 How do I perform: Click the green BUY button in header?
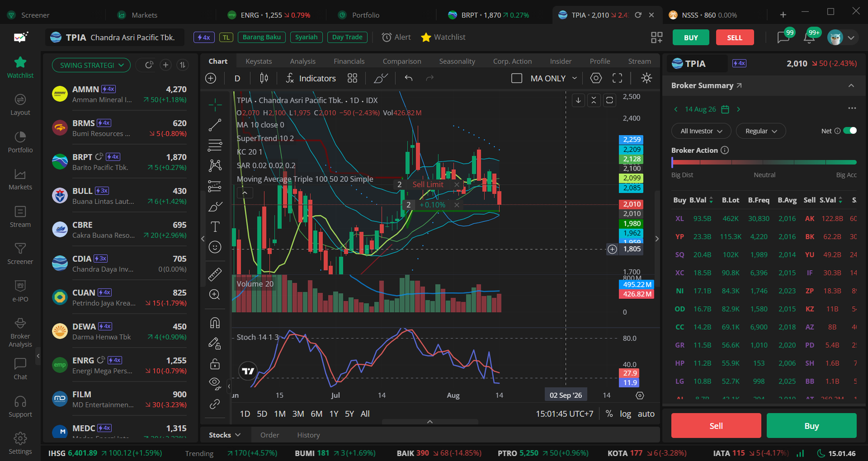691,38
